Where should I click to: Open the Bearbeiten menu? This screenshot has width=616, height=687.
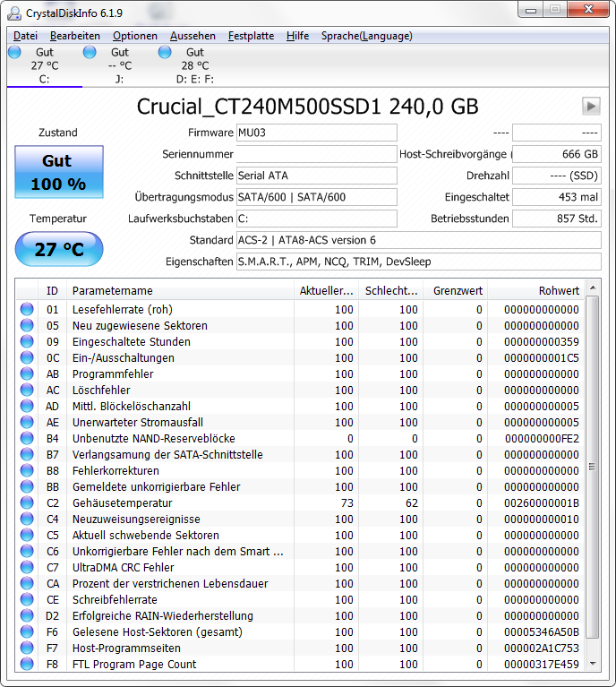click(75, 36)
